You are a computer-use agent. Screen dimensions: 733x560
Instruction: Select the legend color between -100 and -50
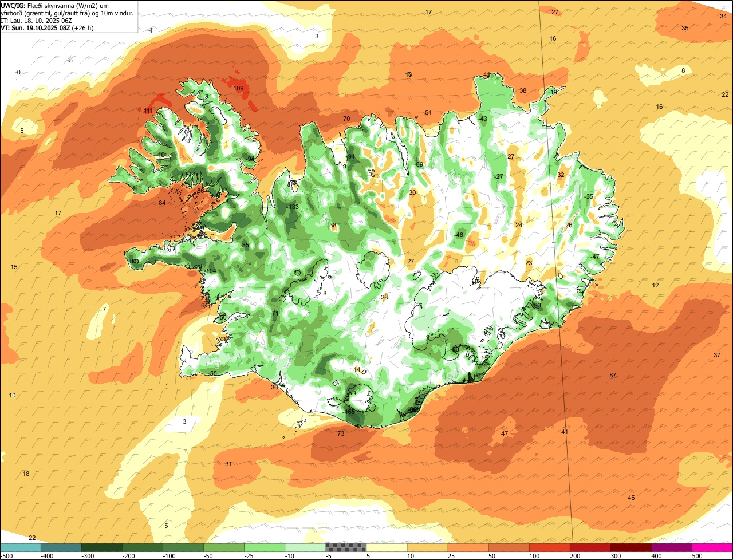(183, 547)
